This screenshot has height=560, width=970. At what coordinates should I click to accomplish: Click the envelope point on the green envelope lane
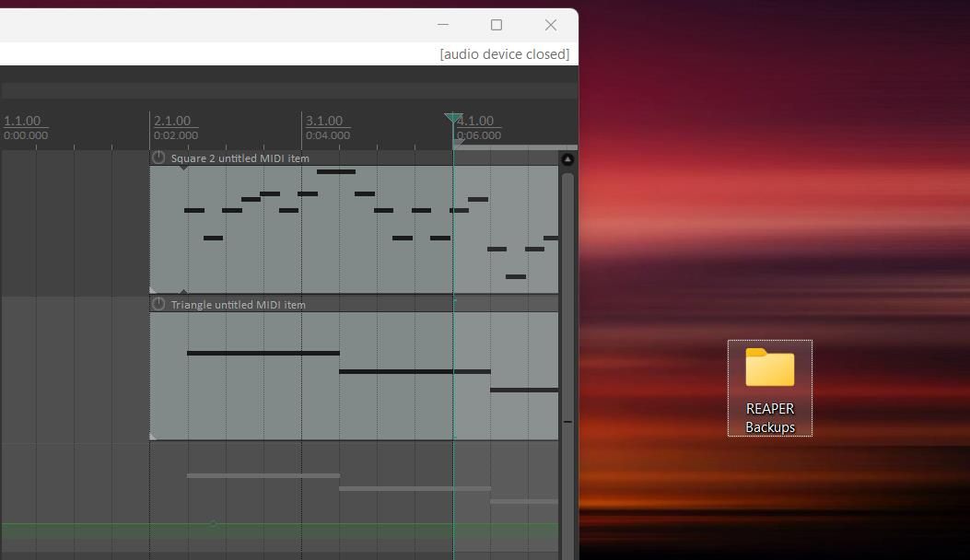click(x=214, y=524)
